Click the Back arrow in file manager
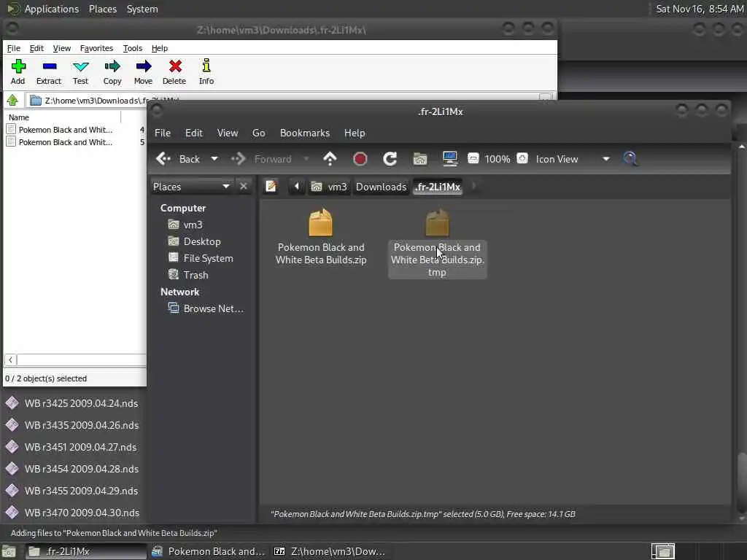 click(178, 159)
